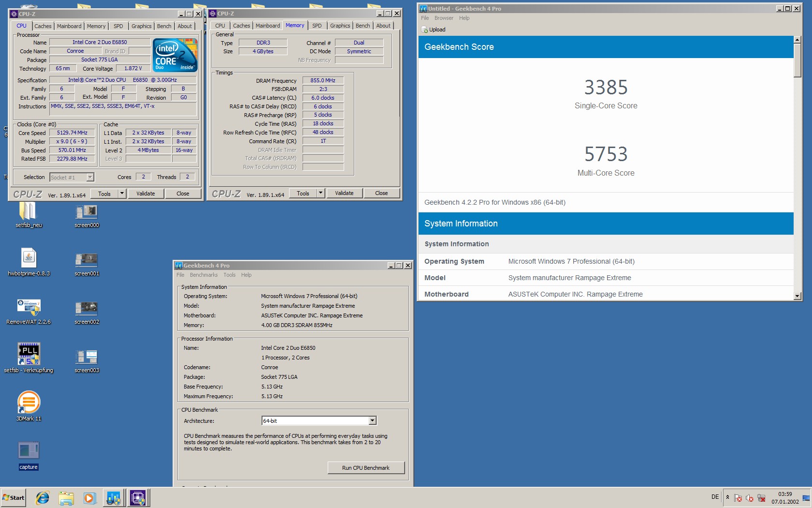Switch to the Geekbench taskbar button
812x508 pixels.
114,498
